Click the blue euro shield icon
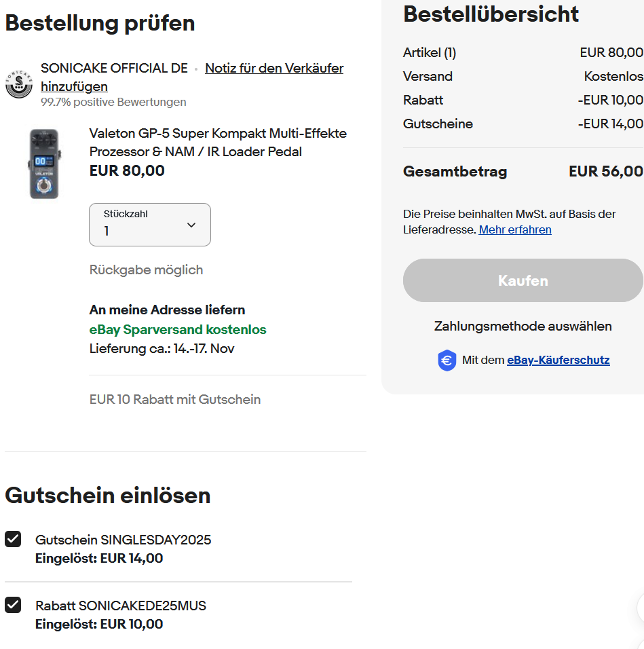Viewport: 644px width, 649px height. pyautogui.click(x=447, y=360)
